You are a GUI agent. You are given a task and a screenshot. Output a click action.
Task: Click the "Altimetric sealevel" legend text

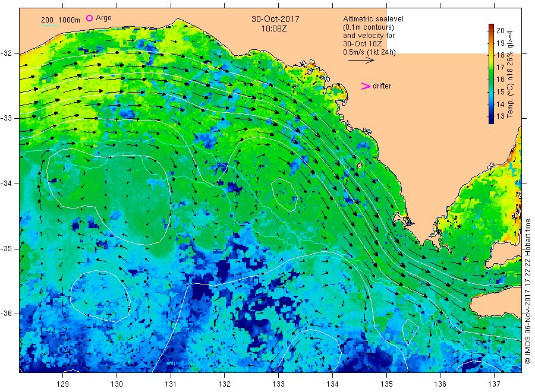pyautogui.click(x=373, y=19)
